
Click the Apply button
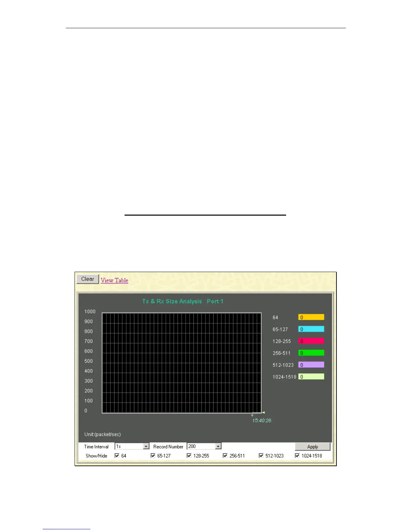click(x=313, y=447)
